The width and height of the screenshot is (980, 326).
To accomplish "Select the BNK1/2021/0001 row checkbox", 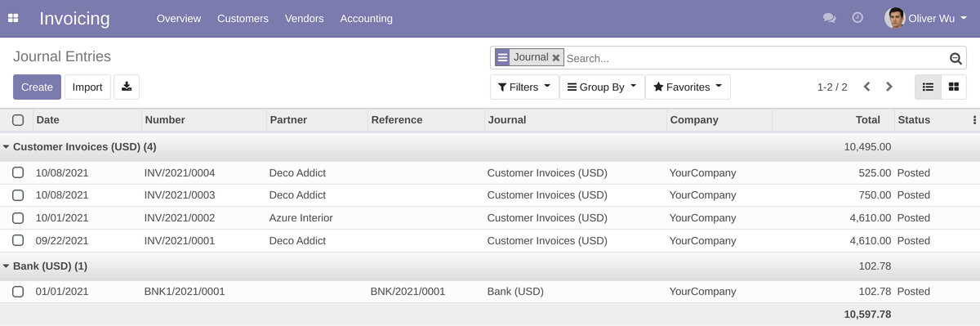I will (18, 292).
